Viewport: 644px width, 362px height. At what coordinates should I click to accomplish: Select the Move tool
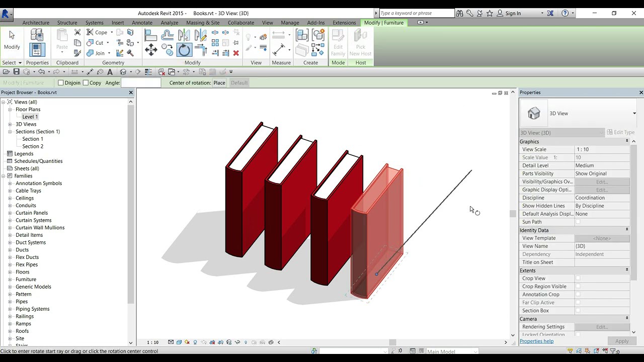coord(151,50)
